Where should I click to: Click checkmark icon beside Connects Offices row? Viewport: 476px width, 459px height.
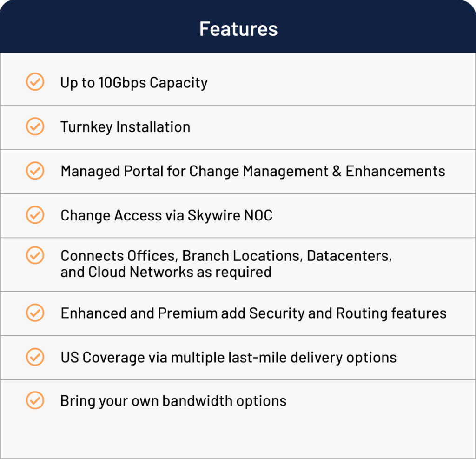pos(35,255)
